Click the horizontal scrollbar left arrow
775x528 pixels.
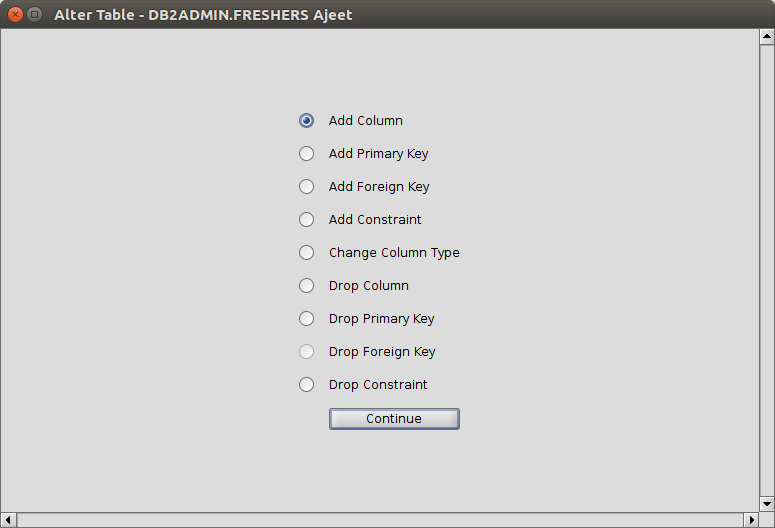(9, 520)
